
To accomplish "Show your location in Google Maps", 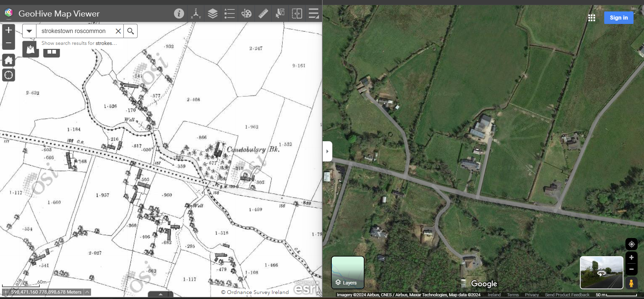I will (632, 244).
